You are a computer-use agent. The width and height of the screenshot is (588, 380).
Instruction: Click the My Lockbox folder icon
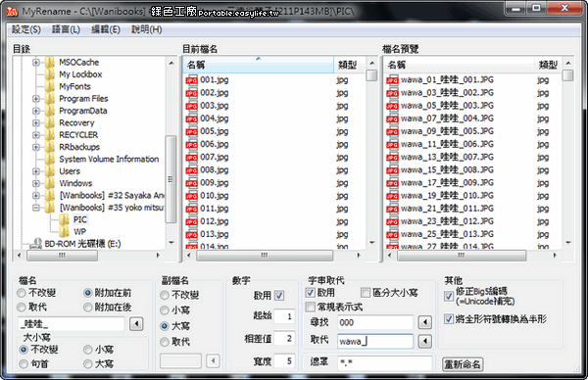50,74
